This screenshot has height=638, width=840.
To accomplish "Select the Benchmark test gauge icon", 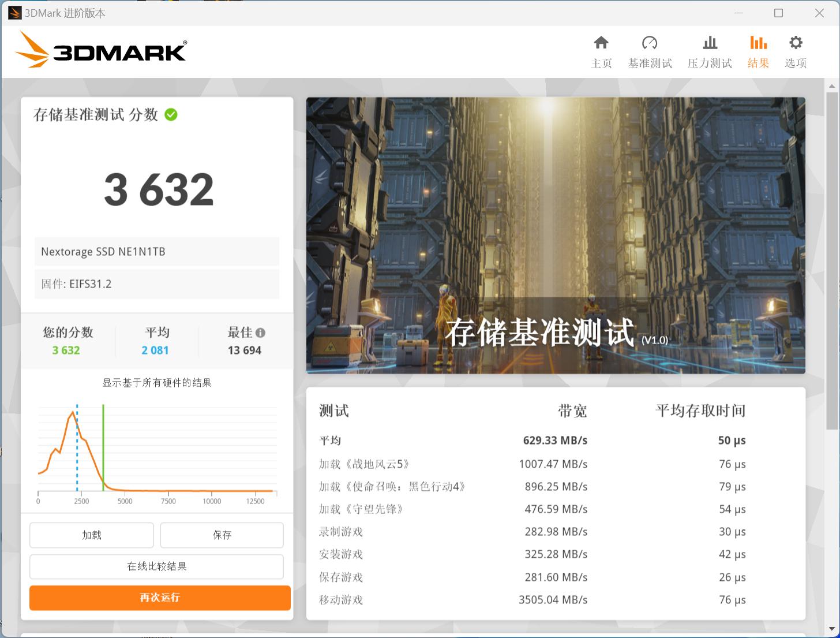I will (x=650, y=42).
